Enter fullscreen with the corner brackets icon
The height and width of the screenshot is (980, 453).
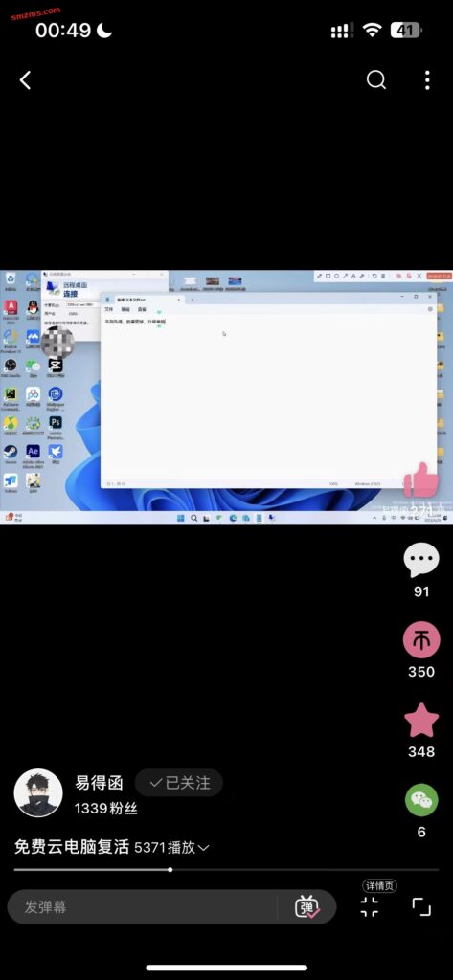click(421, 907)
